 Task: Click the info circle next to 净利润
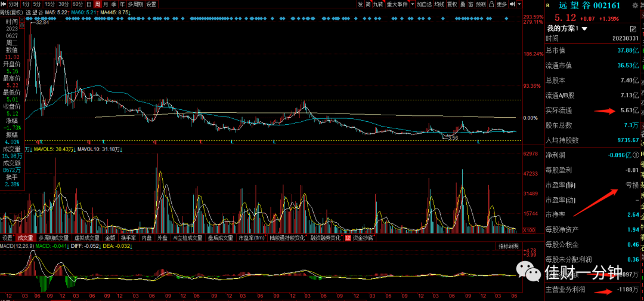[x=637, y=155]
